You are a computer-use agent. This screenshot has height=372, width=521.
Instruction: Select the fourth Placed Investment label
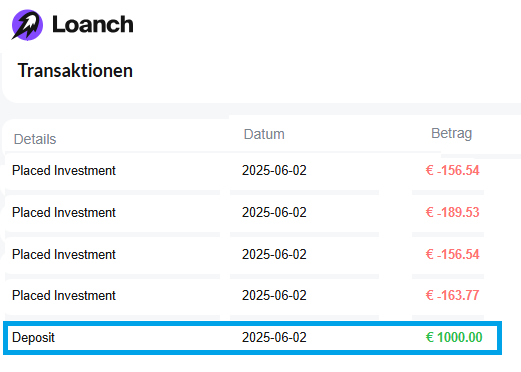[64, 295]
